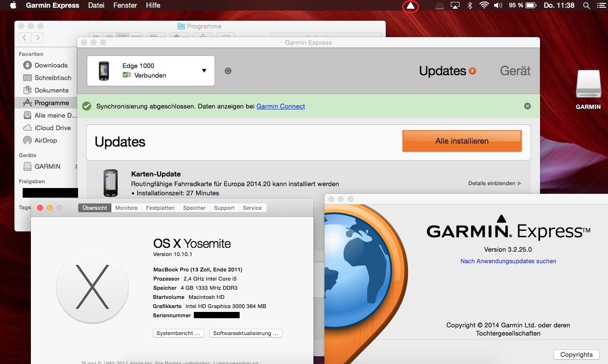This screenshot has width=608, height=364.
Task: Switch to Gerät tab in Garmin Express
Action: click(x=515, y=71)
